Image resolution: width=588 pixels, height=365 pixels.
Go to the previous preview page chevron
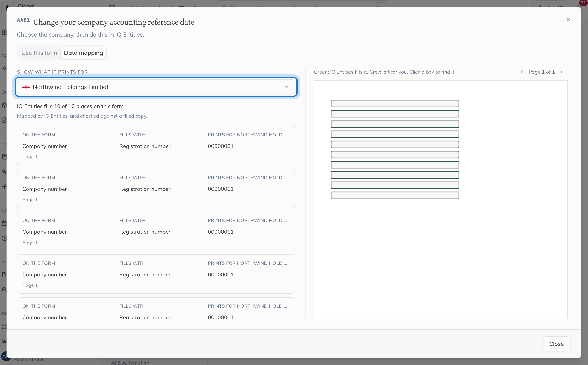point(522,72)
